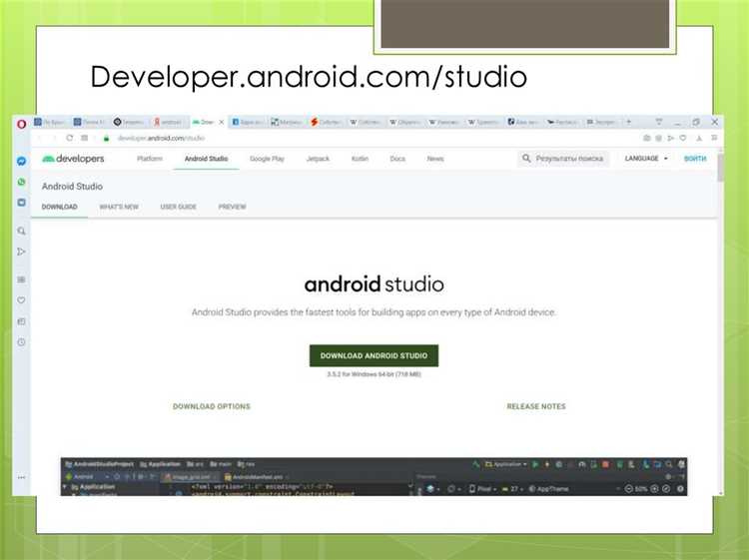Click AppTheme selector in IDE image
Viewport: 749px width, 560px height.
coord(549,489)
